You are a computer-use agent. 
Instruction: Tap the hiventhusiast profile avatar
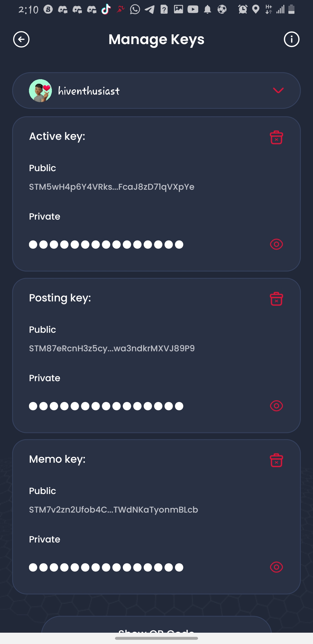click(40, 91)
